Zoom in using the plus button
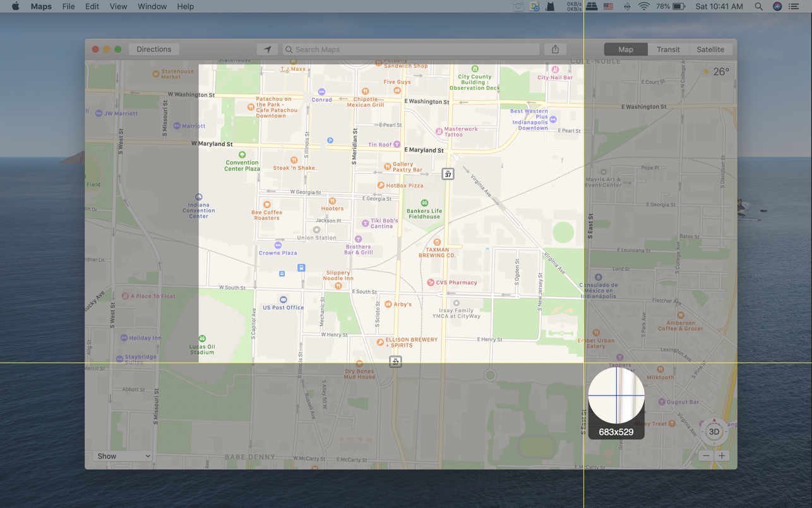This screenshot has height=508, width=812. 722,455
